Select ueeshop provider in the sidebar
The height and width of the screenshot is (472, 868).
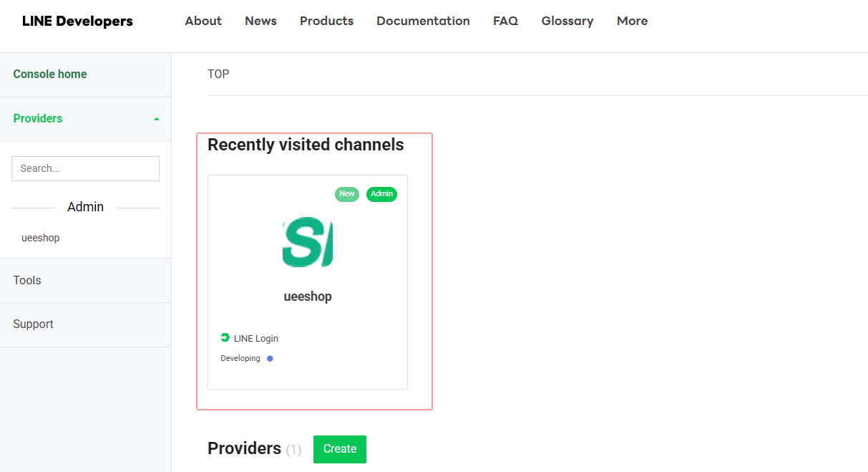coord(41,238)
